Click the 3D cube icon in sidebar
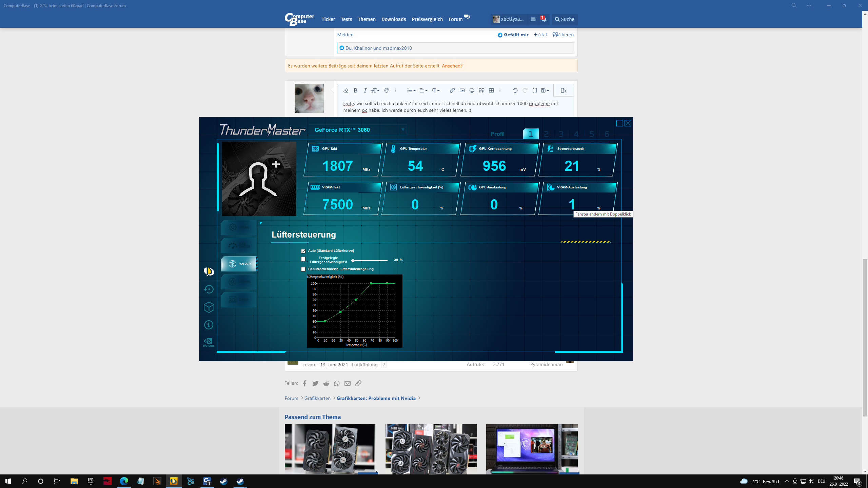This screenshot has width=868, height=488. click(x=209, y=307)
